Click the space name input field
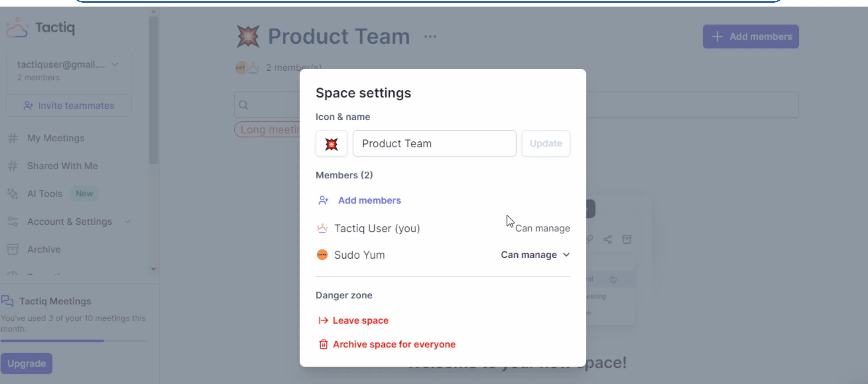Image resolution: width=868 pixels, height=384 pixels. [434, 144]
